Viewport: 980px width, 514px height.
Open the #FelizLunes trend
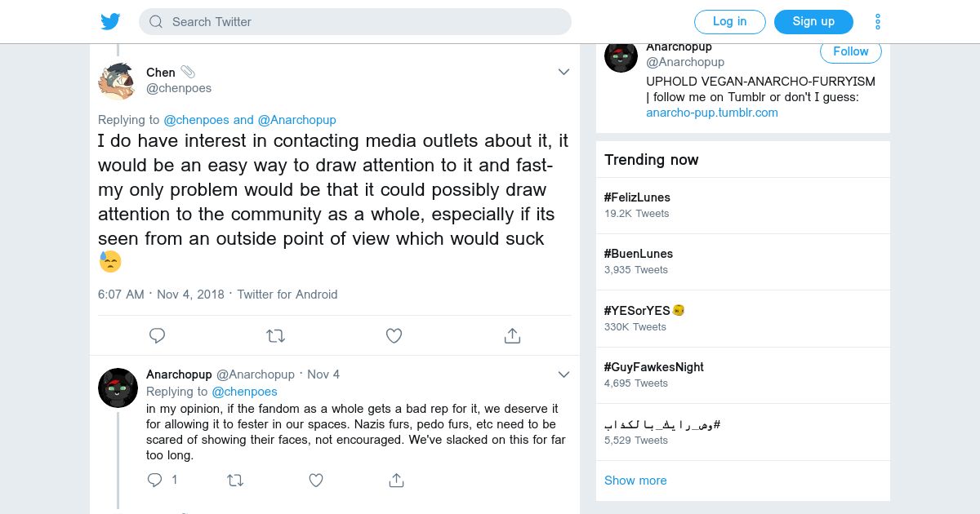637,197
